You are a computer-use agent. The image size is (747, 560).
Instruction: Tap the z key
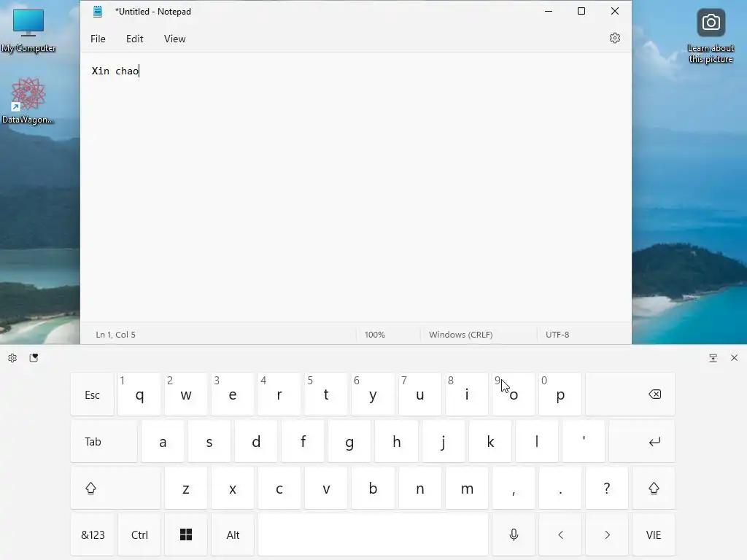(186, 488)
